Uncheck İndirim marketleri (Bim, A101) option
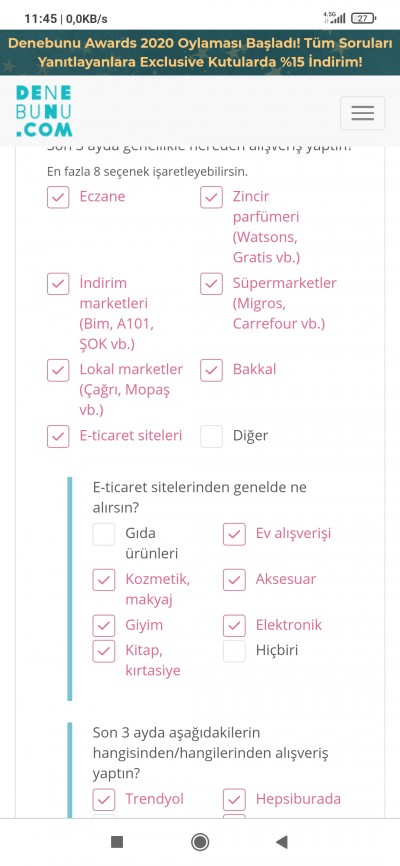This screenshot has width=400, height=866. (x=58, y=283)
